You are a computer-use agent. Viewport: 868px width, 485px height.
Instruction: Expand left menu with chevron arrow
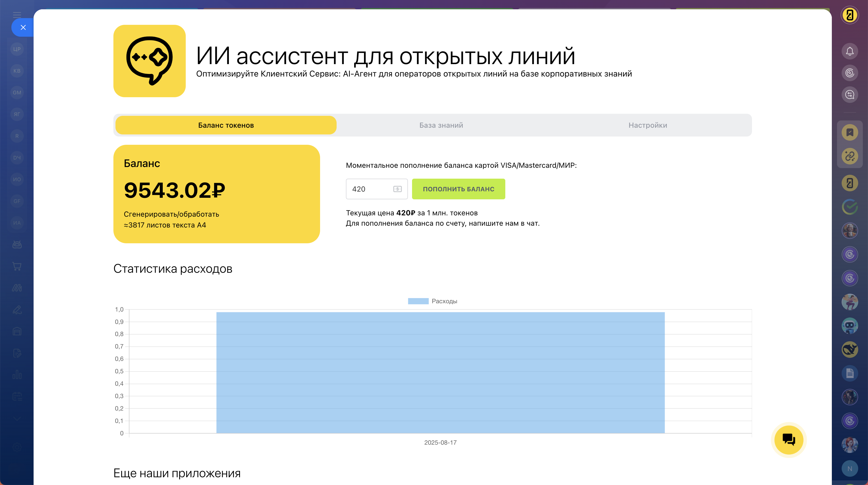click(17, 419)
